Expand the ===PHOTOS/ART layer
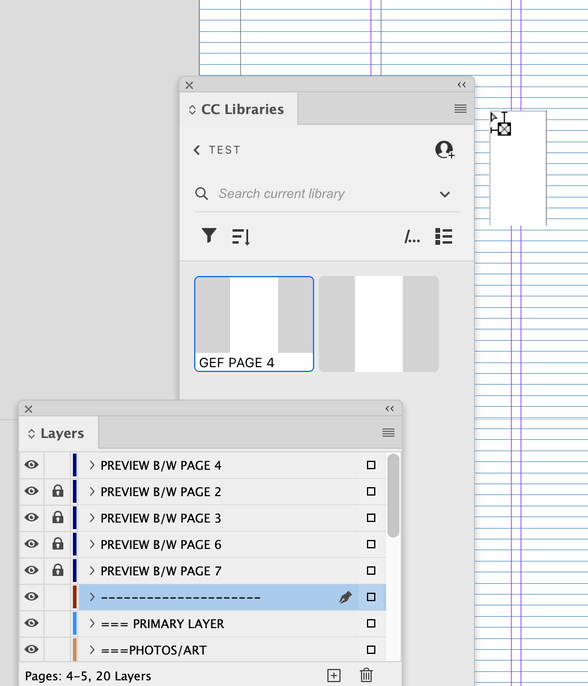The image size is (588, 686). 92,650
